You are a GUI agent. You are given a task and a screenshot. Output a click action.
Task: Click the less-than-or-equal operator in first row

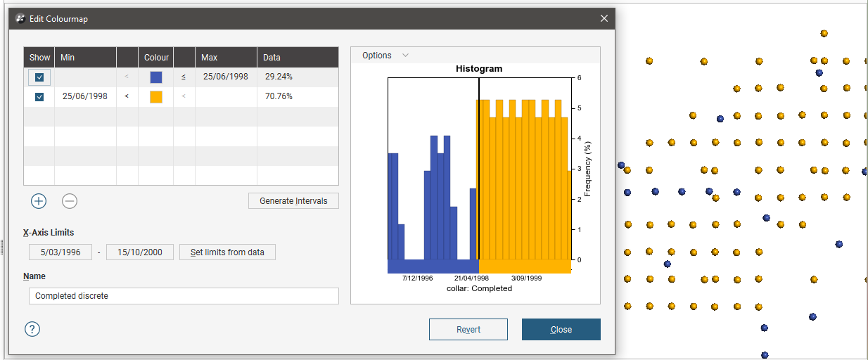click(x=184, y=77)
